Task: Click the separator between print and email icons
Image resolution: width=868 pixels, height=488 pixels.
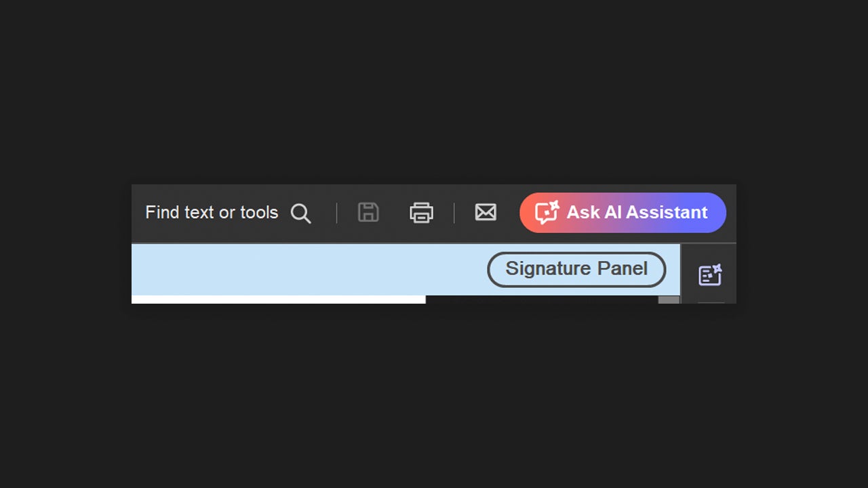Action: tap(454, 213)
